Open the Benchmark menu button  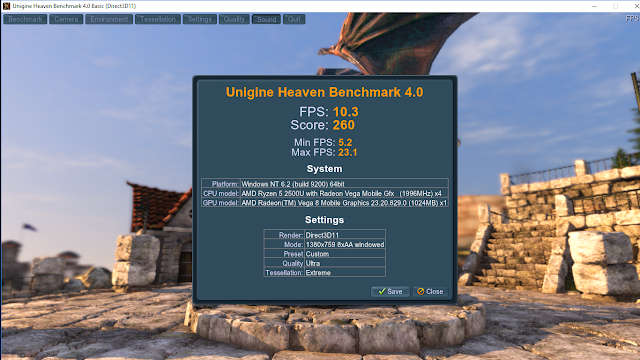pyautogui.click(x=25, y=19)
